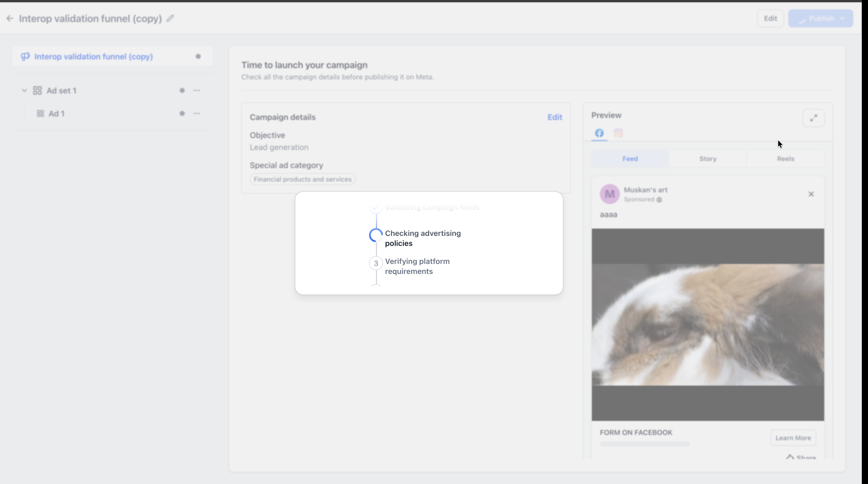Image resolution: width=868 pixels, height=484 pixels.
Task: Click the Edit button in the top bar
Action: point(770,18)
